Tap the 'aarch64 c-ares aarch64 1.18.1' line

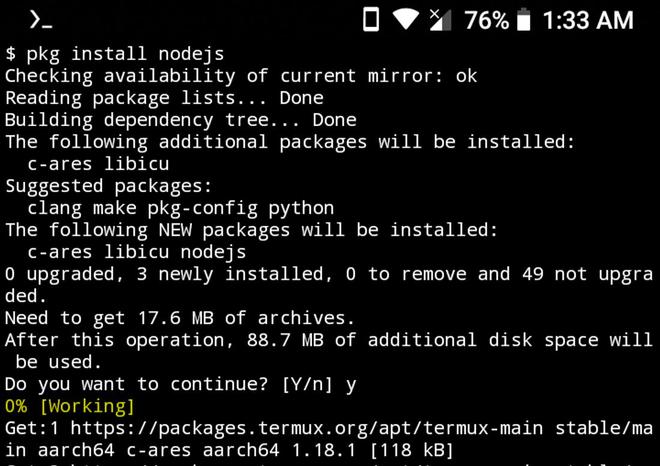point(229,450)
